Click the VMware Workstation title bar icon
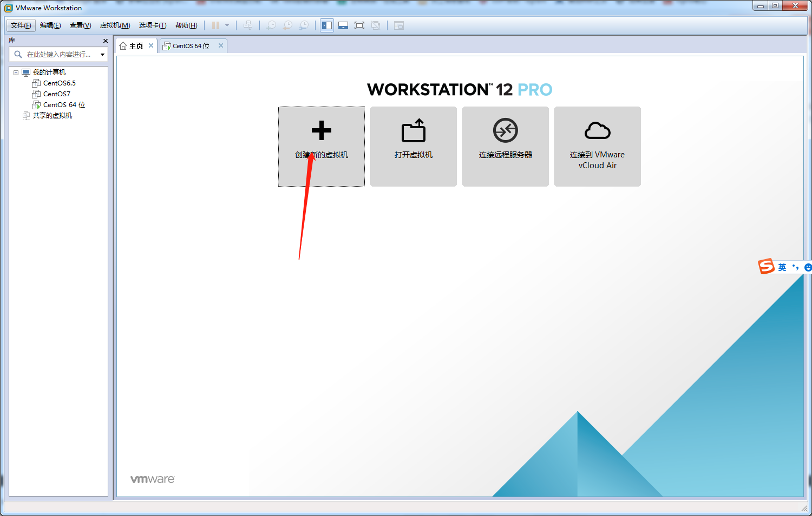 [9, 8]
